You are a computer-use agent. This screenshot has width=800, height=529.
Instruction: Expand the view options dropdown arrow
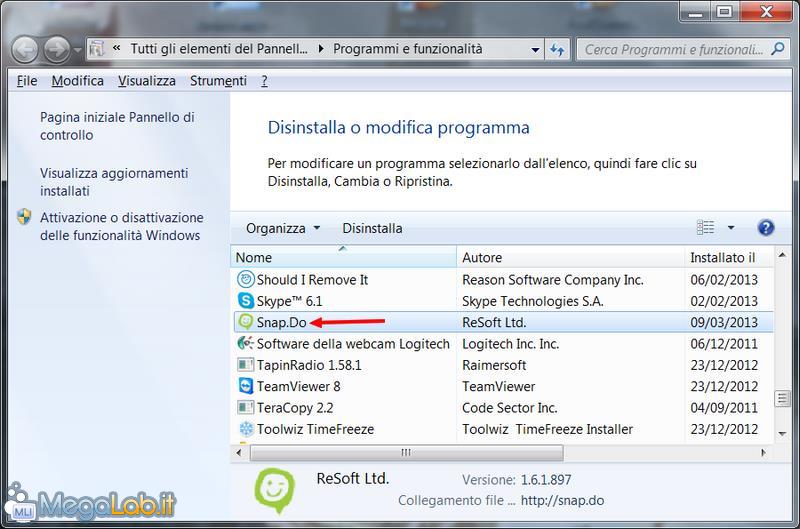731,228
